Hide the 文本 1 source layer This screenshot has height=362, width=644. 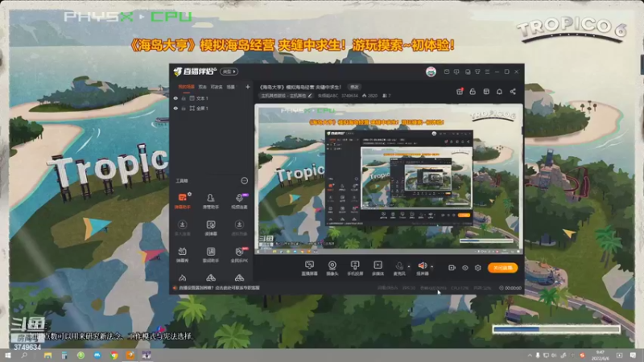(x=175, y=98)
